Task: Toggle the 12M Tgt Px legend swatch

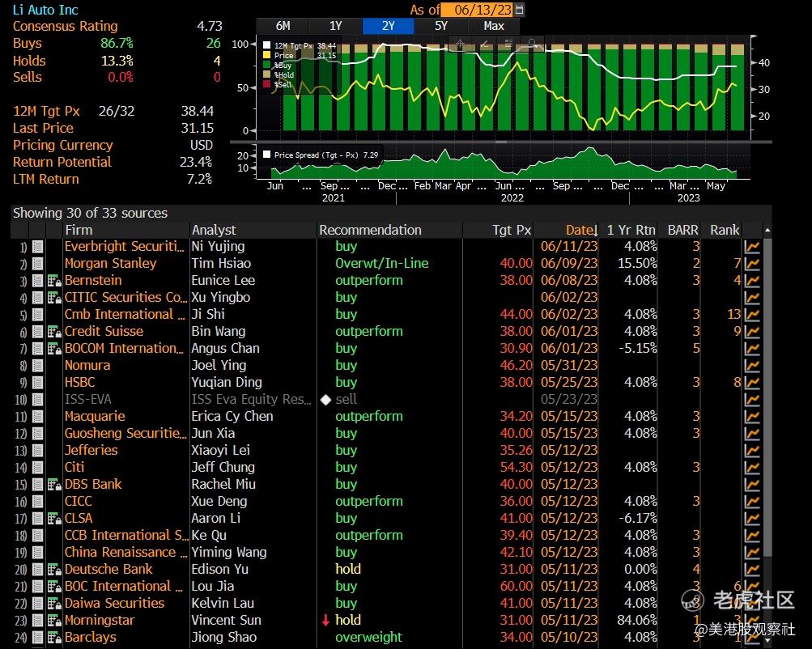Action: tap(266, 45)
